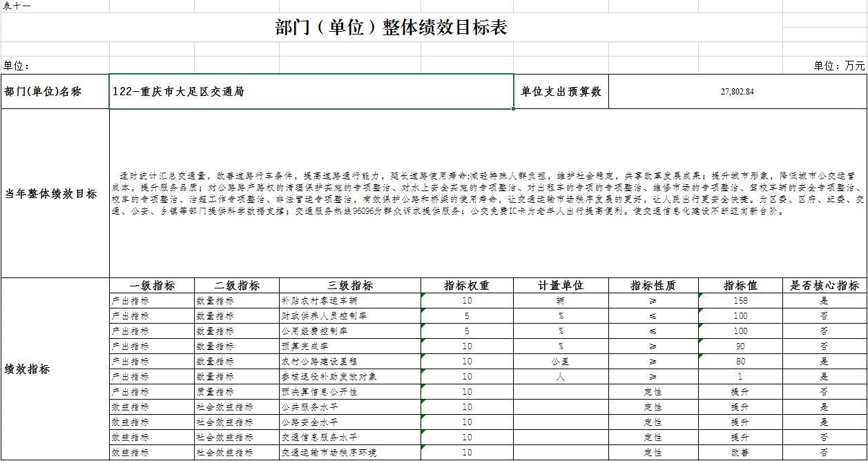Image resolution: width=868 pixels, height=461 pixels.
Task: Click the 当年整体绩效目标 label cell
Action: 55,194
